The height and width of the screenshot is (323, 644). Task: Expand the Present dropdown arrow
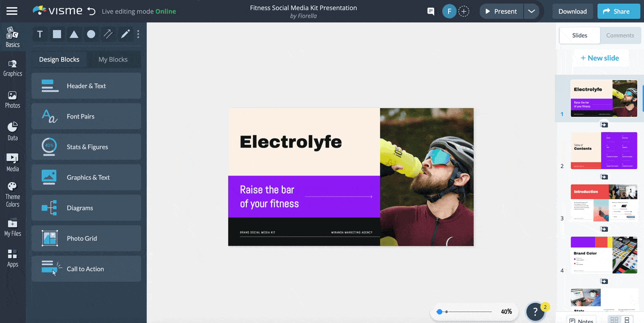click(531, 11)
